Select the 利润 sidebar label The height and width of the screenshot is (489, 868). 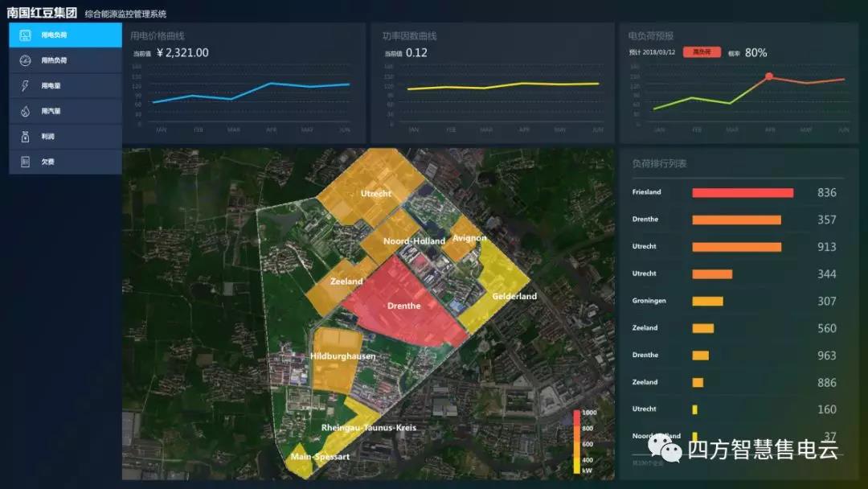click(x=48, y=137)
